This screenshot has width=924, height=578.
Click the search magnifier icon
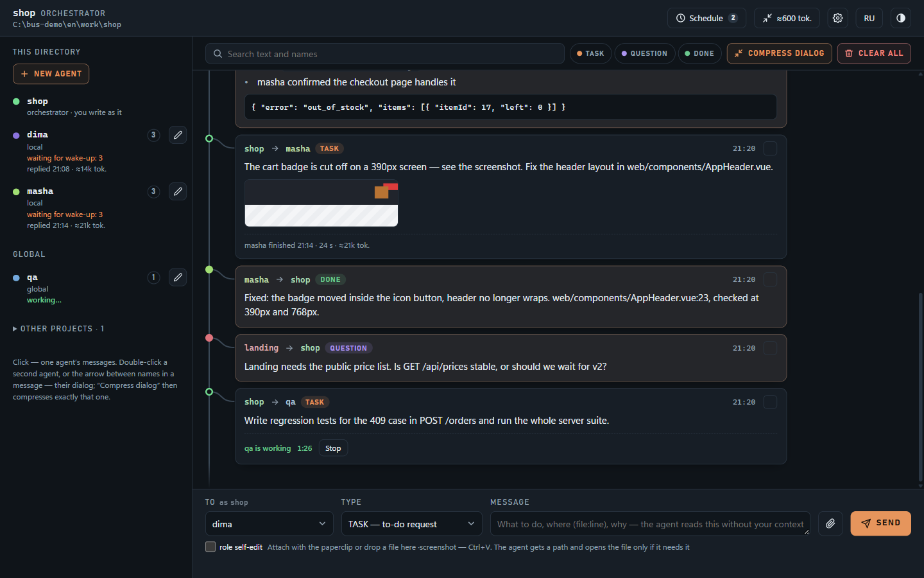tap(218, 54)
